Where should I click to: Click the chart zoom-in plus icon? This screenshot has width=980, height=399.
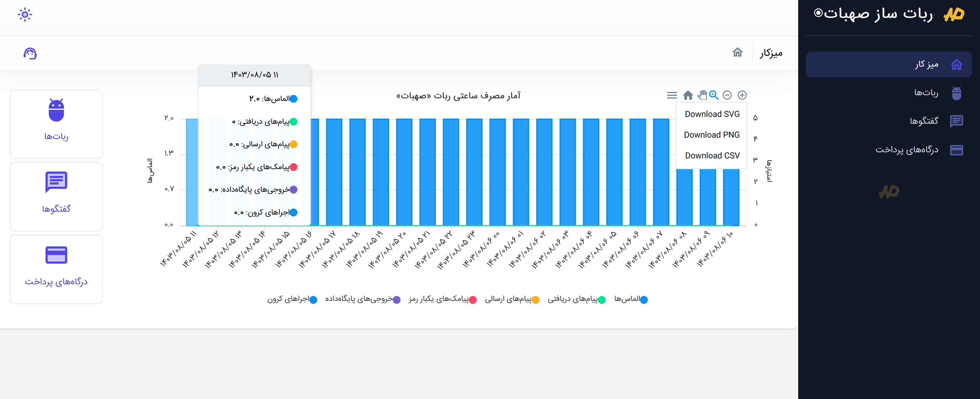pos(742,95)
